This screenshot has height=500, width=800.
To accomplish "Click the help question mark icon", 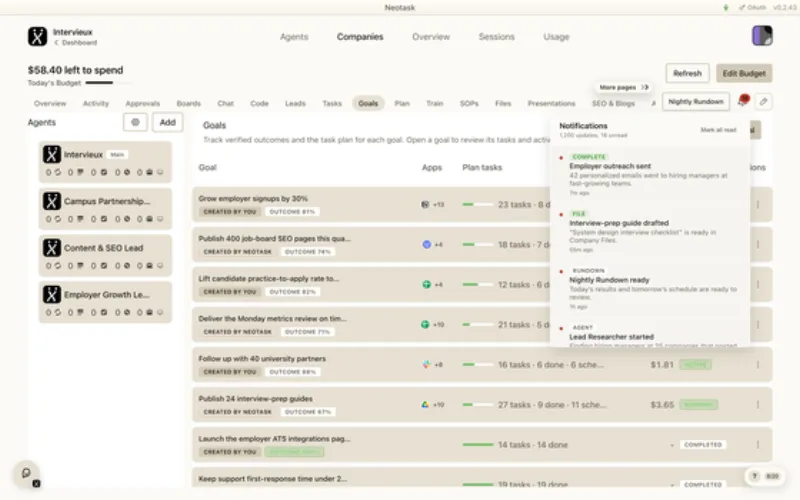I will [754, 476].
